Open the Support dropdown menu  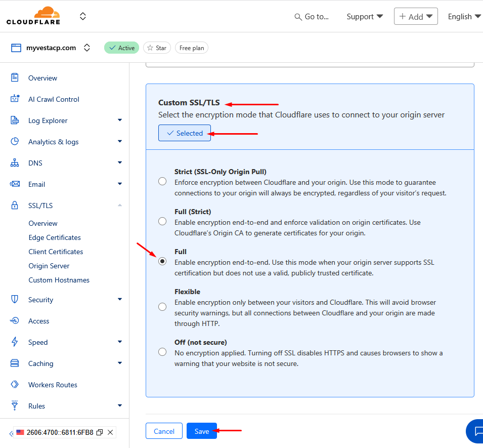[x=365, y=17]
